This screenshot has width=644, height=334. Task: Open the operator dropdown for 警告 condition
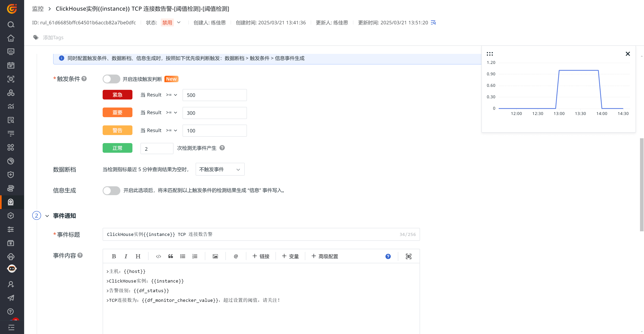click(171, 130)
